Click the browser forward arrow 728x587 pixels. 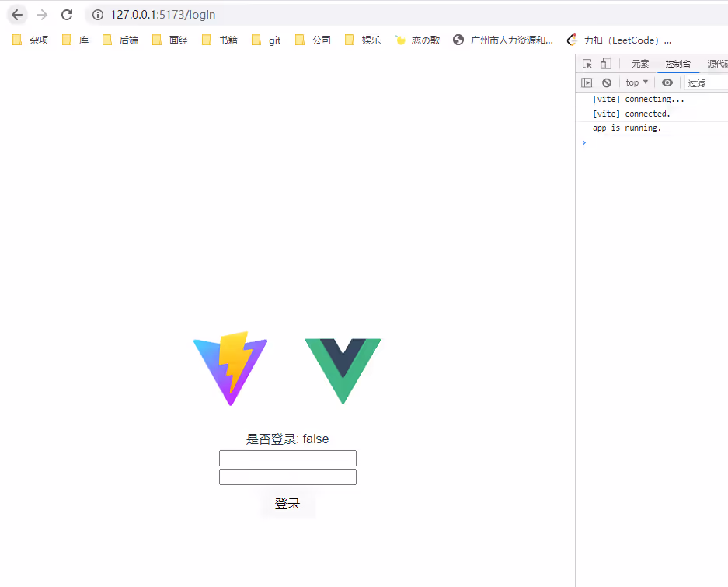click(x=42, y=15)
